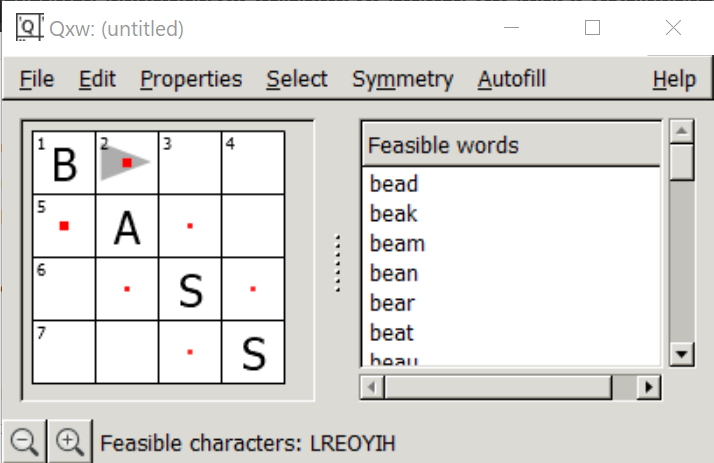
Task: Open the Properties menu
Action: click(191, 79)
